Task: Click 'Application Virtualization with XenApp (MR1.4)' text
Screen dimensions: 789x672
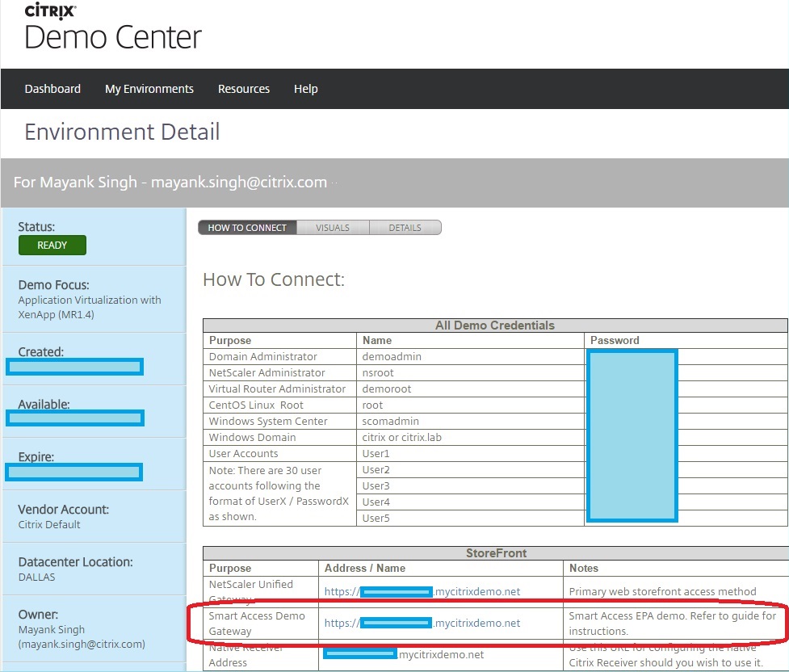Action: pos(90,307)
